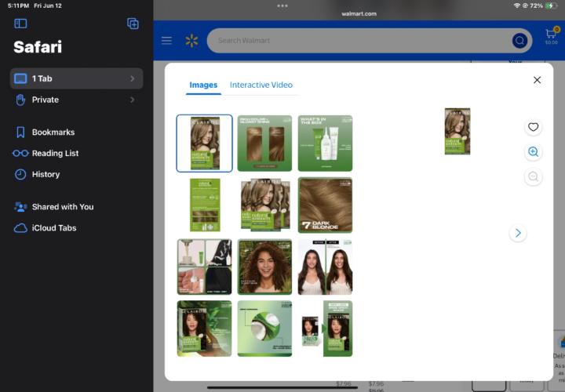Select the Images tab
Viewport: 565px width, 392px height.
[x=203, y=85]
